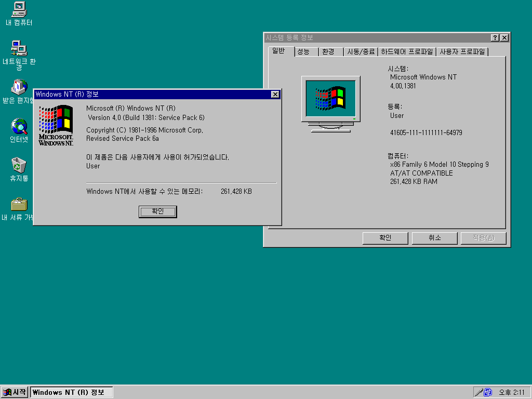
Task: Click the disabled 적용(A) button in system properties
Action: coord(484,238)
